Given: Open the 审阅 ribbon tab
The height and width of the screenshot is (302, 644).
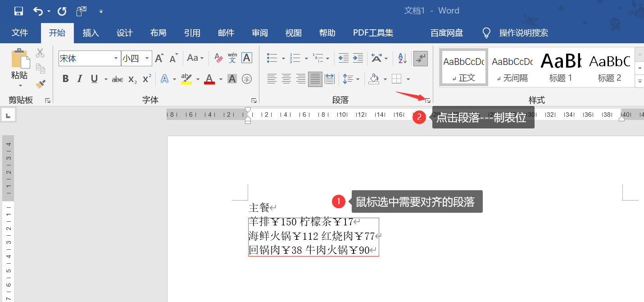Looking at the screenshot, I should pos(259,32).
